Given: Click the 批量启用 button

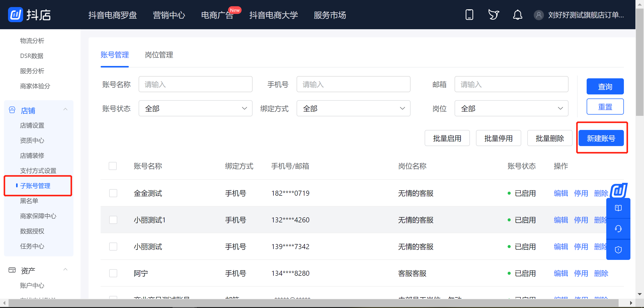Looking at the screenshot, I should 447,138.
